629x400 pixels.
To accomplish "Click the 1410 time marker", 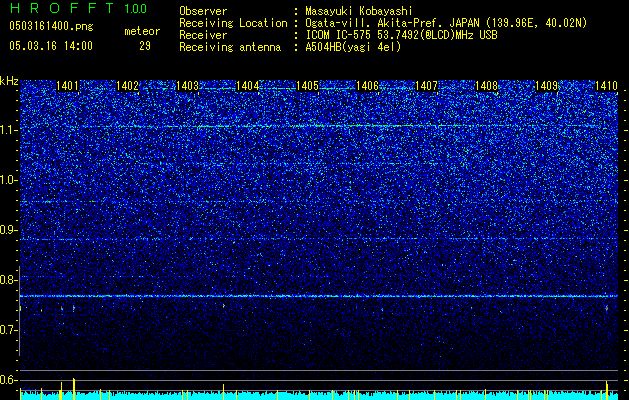I will pyautogui.click(x=606, y=86).
